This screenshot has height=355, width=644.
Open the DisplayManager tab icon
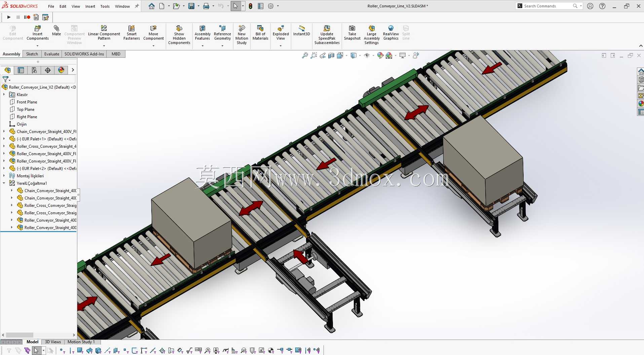click(x=61, y=70)
